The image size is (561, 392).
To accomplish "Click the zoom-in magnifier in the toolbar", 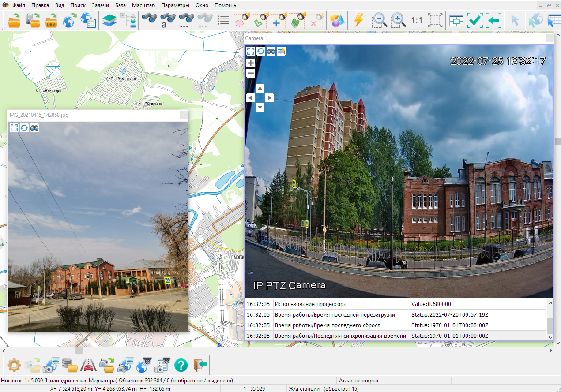I will [x=398, y=21].
